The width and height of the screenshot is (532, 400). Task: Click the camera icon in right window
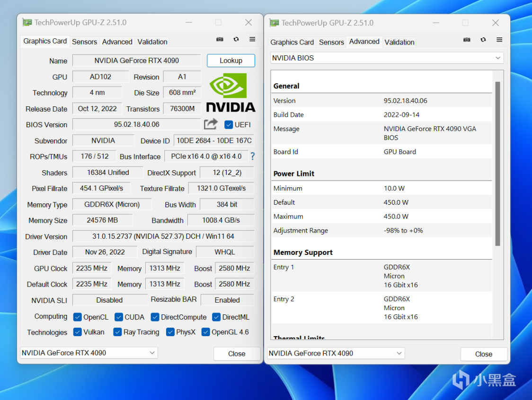click(x=467, y=40)
